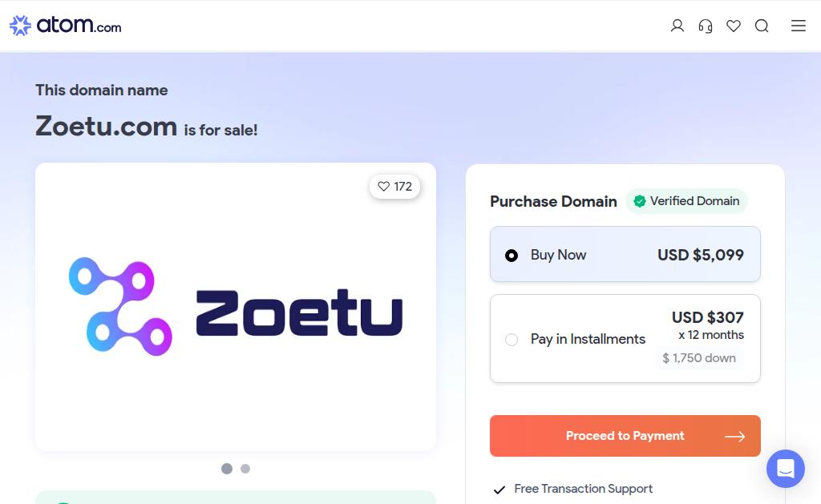This screenshot has height=504, width=821.
Task: Select the Buy Now radio option
Action: tap(512, 256)
